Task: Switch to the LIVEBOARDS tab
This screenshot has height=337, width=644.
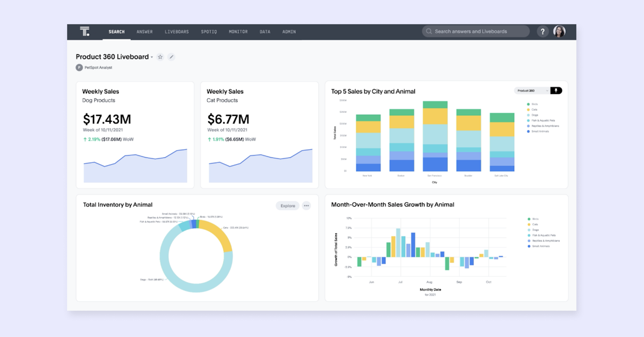Action: (x=177, y=31)
